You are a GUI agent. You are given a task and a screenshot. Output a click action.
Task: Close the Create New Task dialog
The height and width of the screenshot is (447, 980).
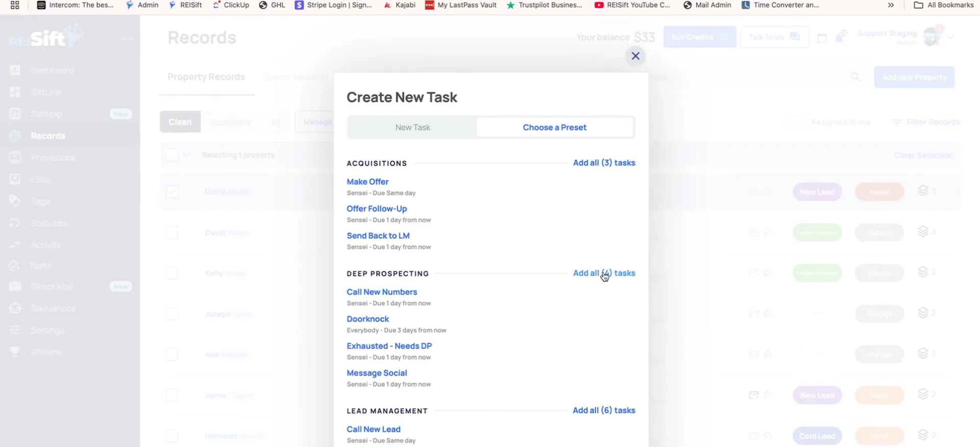click(x=635, y=56)
